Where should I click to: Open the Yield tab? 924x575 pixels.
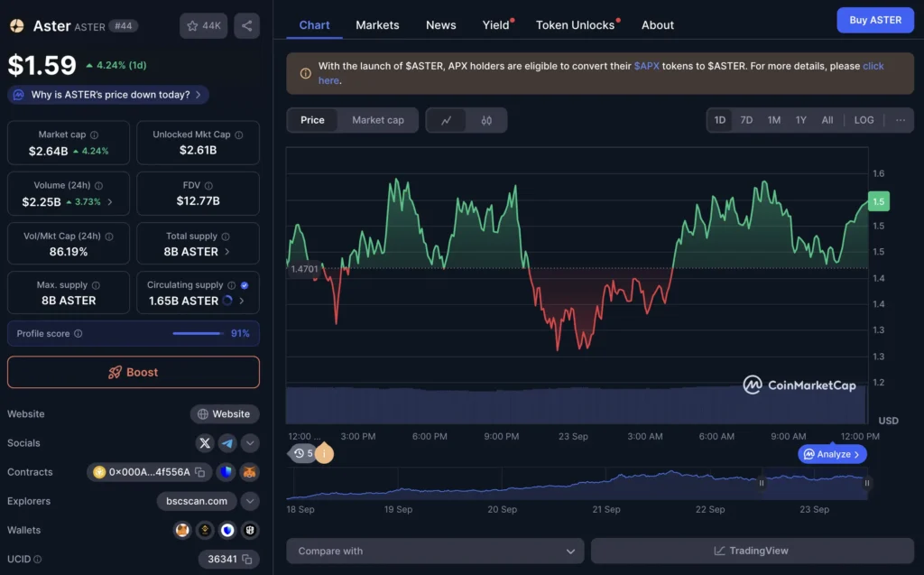[496, 25]
